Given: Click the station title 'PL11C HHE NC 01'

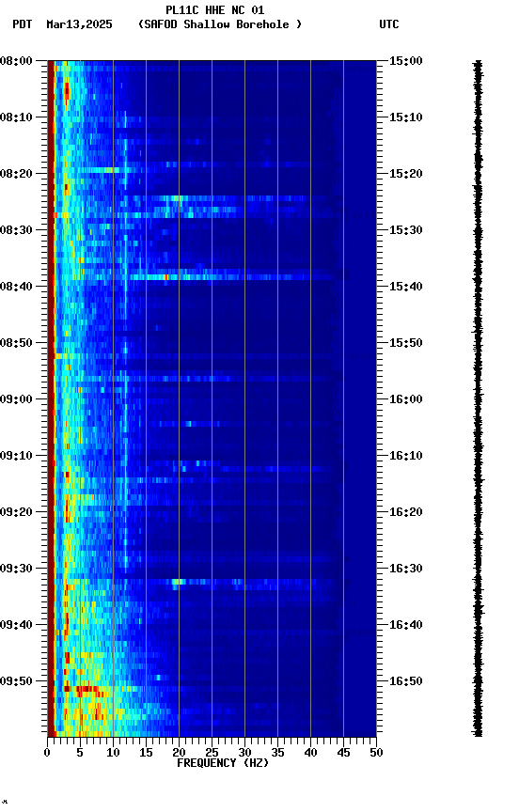Looking at the screenshot, I should (215, 10).
